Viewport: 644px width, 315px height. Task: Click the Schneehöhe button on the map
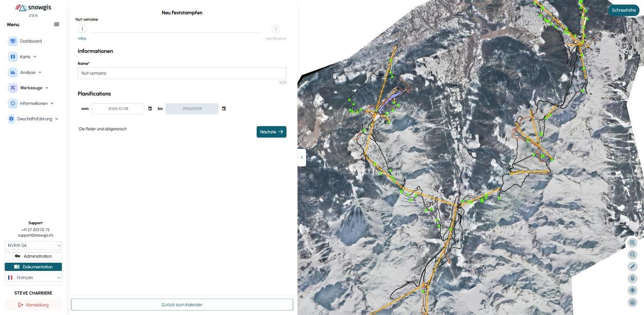click(624, 10)
